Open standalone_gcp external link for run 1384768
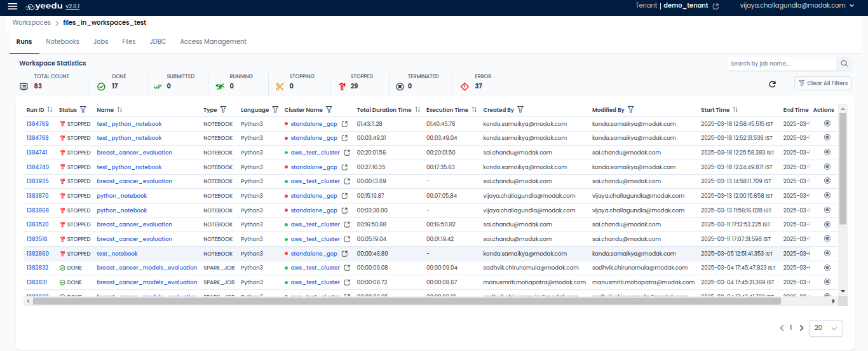 (x=344, y=138)
